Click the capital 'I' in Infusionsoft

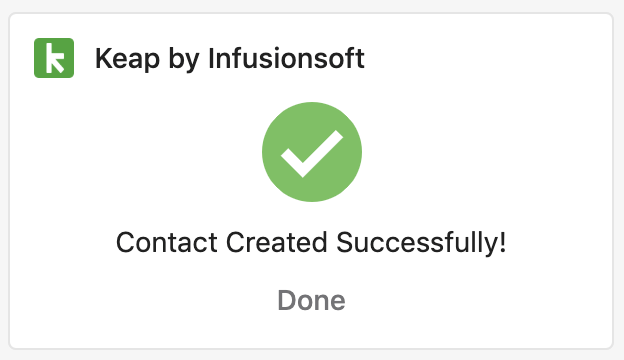[211, 58]
